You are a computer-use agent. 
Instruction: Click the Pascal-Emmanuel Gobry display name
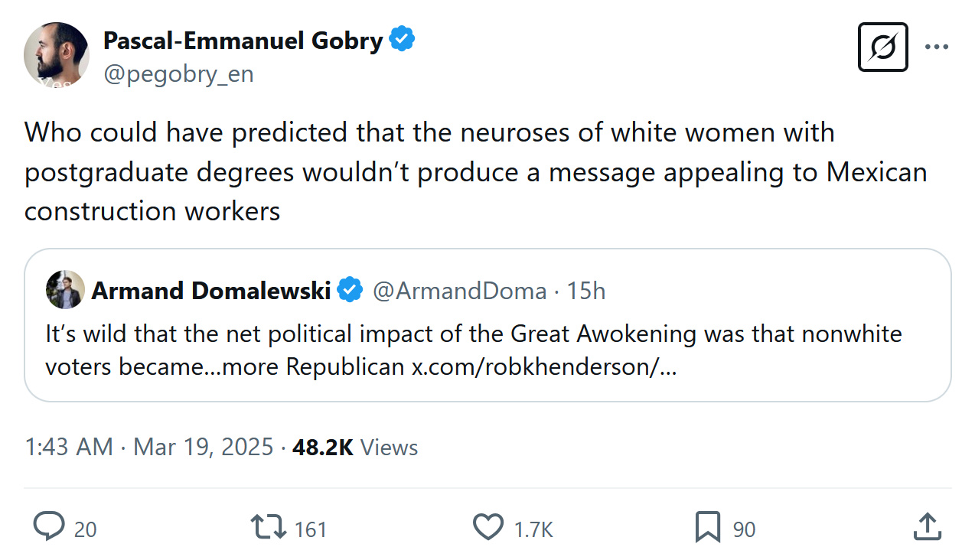(x=243, y=40)
